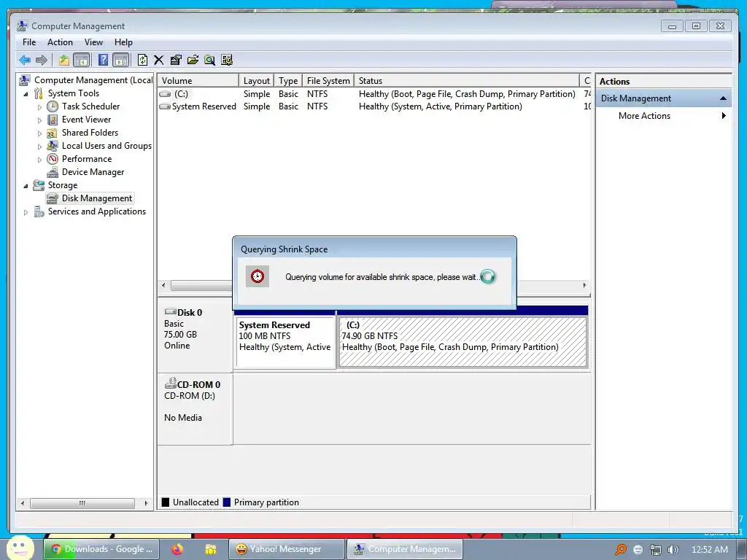This screenshot has width=747, height=560.
Task: Toggle Show/Hide Console Tree toolbar icon
Action: tap(82, 60)
